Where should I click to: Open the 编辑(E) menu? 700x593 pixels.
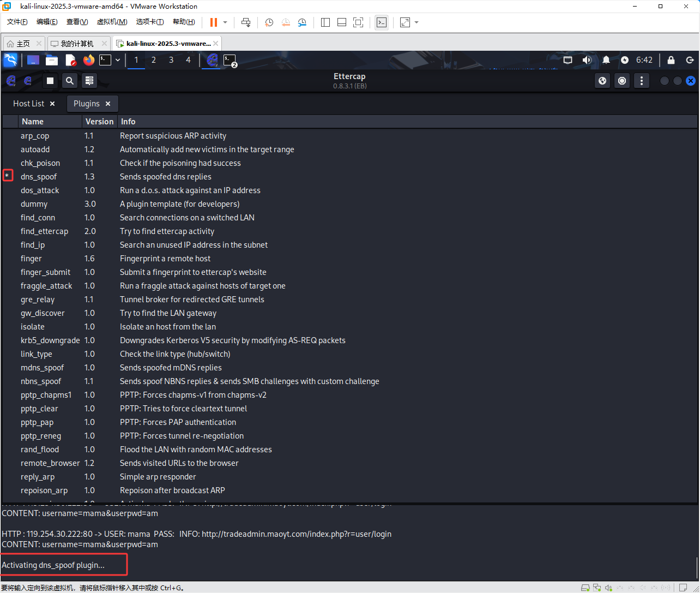coord(47,22)
